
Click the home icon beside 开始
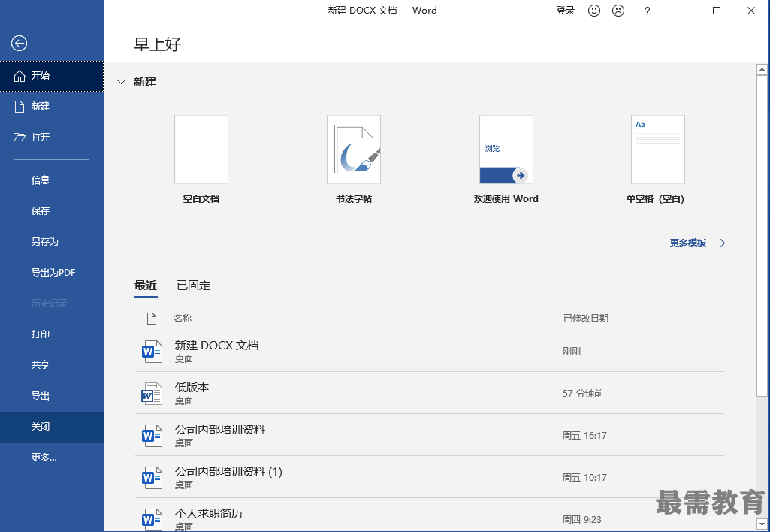pyautogui.click(x=19, y=76)
